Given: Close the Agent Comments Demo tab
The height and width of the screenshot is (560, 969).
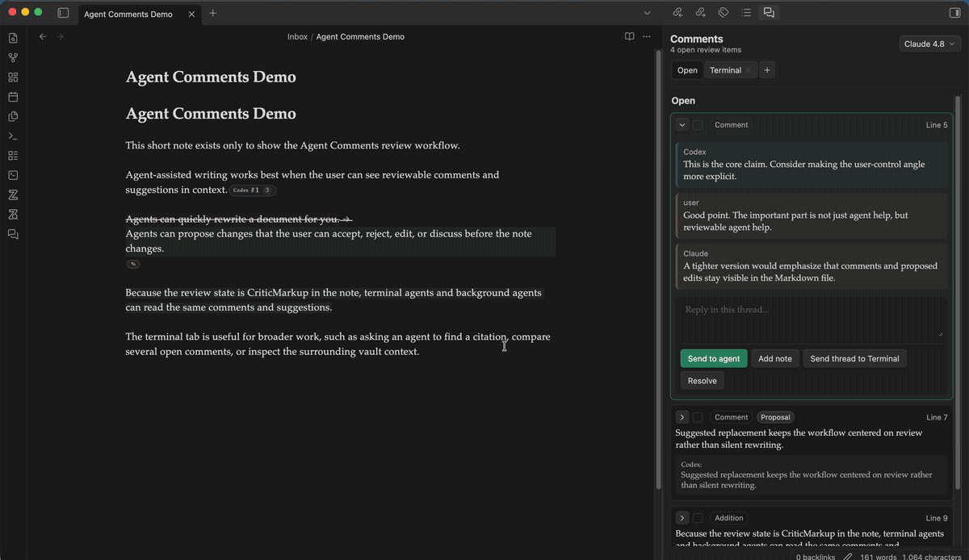Looking at the screenshot, I should tap(191, 14).
